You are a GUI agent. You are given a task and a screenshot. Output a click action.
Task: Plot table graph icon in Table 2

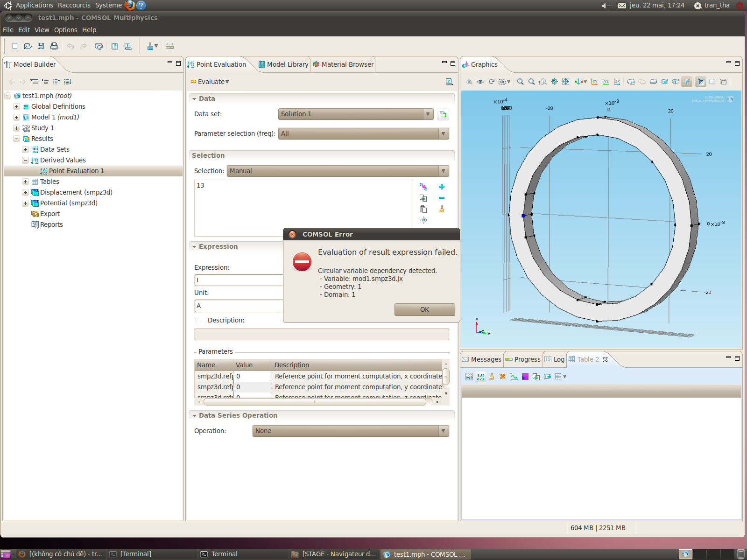(x=514, y=377)
